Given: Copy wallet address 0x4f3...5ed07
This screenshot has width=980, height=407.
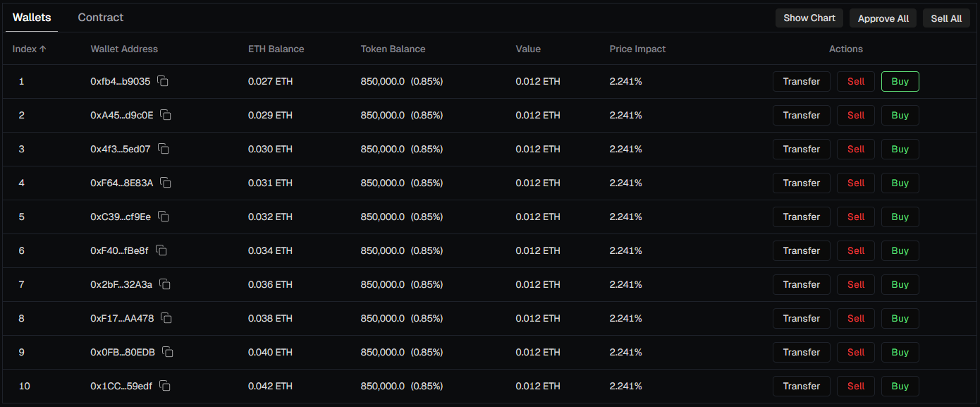Looking at the screenshot, I should click(x=164, y=149).
